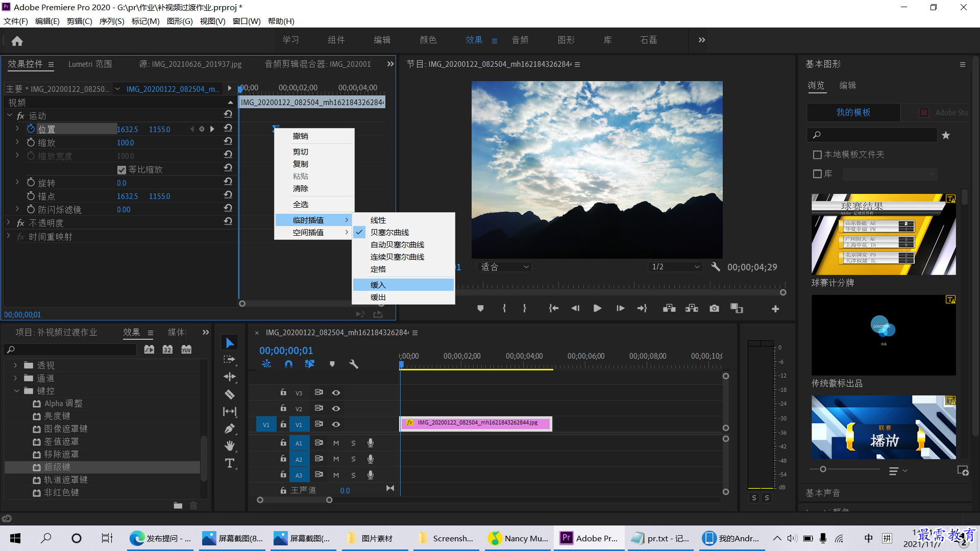This screenshot has height=551, width=980.
Task: Click the Position X value 1632.5
Action: (128, 129)
